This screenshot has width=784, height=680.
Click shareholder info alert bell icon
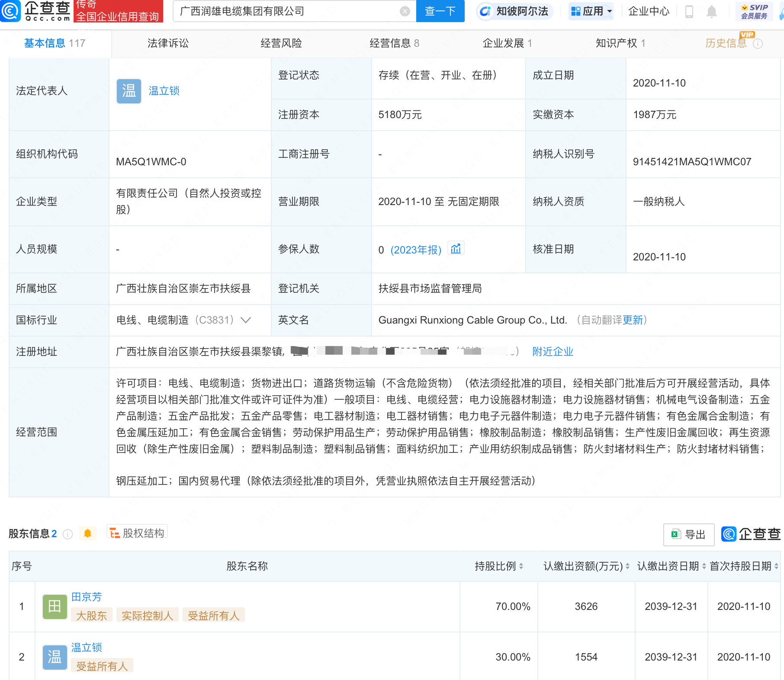pos(87,533)
